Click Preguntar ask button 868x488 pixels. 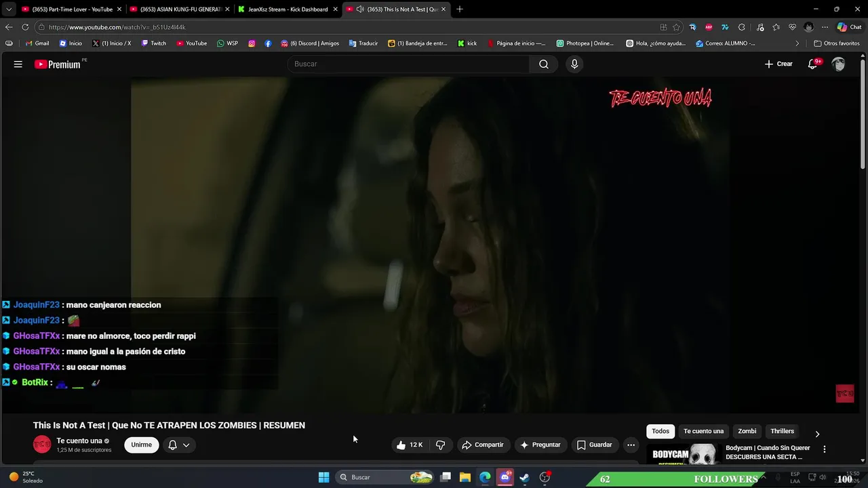click(540, 445)
